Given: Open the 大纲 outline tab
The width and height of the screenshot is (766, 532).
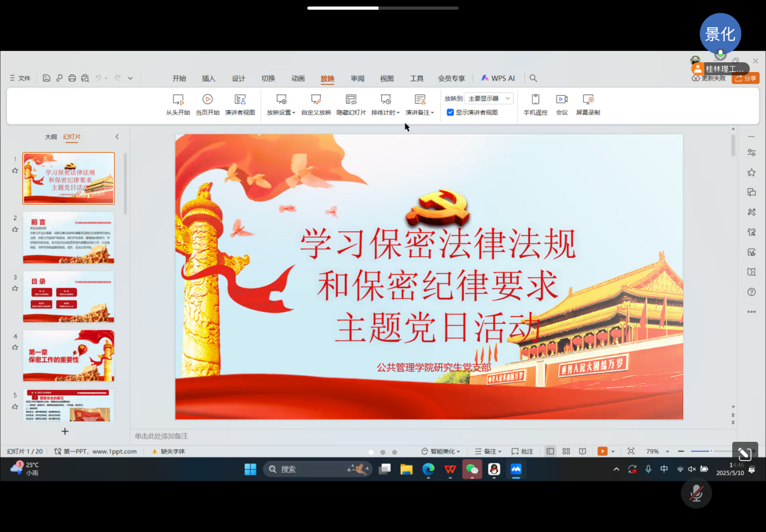Looking at the screenshot, I should (x=51, y=137).
